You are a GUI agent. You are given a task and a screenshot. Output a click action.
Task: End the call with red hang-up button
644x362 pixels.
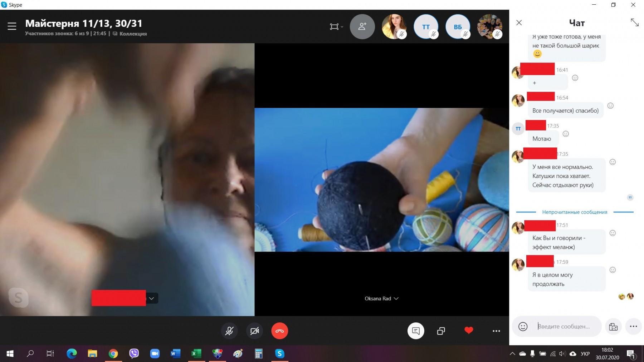(279, 331)
